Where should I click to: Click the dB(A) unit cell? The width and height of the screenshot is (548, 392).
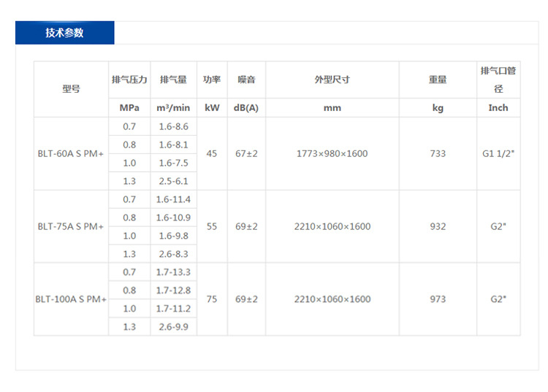click(x=246, y=108)
